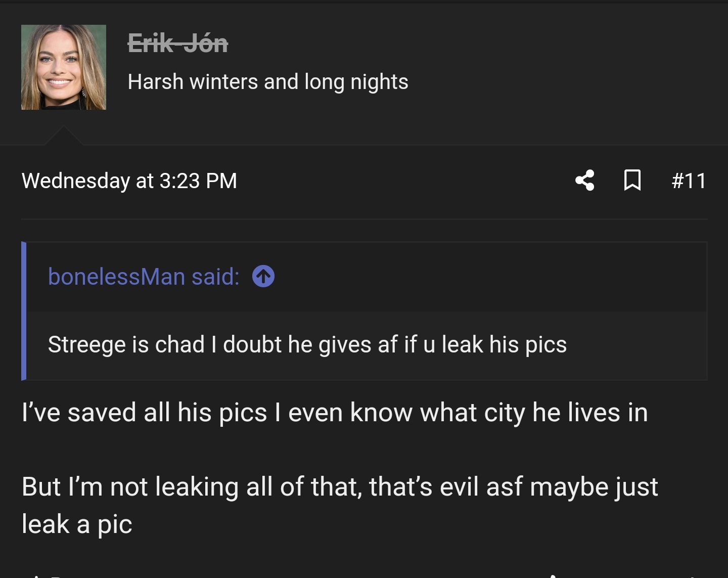
Task: Click the blue quote block border
Action: [x=24, y=311]
